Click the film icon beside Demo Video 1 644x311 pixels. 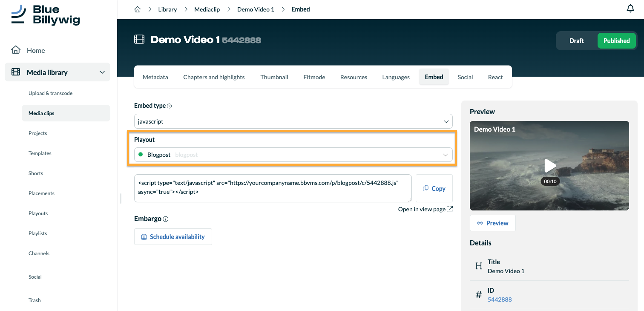pyautogui.click(x=139, y=40)
